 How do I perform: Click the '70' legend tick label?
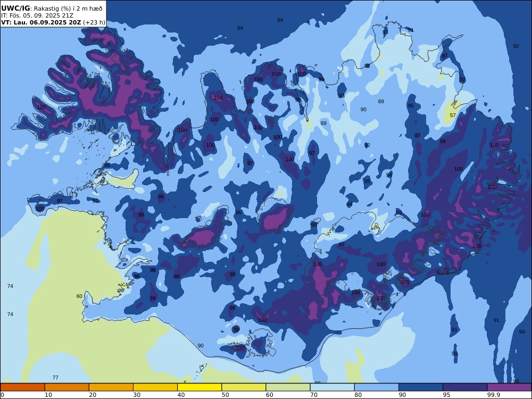[314, 395]
